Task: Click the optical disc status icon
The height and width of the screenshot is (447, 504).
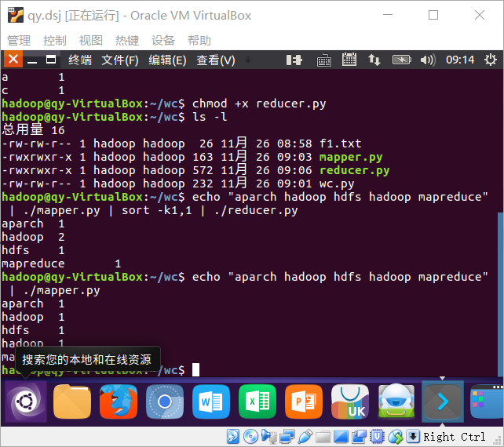Action: pos(250,436)
